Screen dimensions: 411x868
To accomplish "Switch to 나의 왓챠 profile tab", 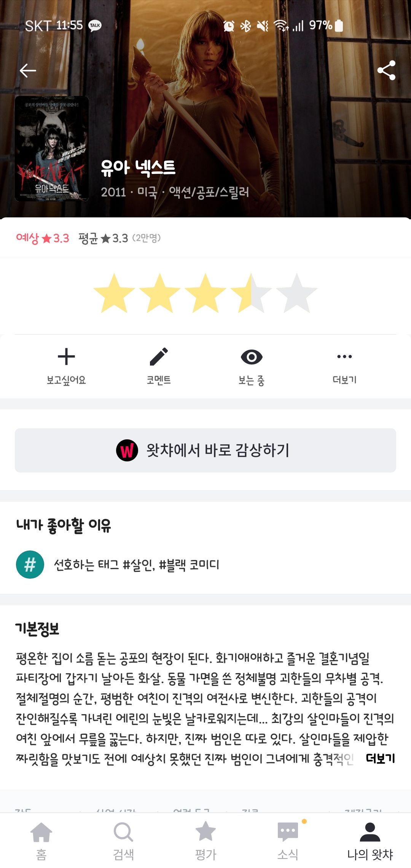I will click(x=370, y=839).
